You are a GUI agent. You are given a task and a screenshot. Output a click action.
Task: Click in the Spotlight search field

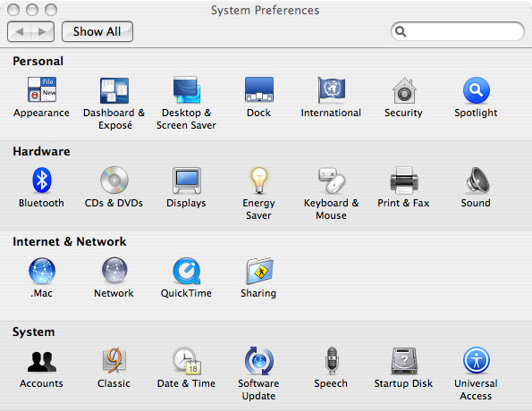[458, 31]
